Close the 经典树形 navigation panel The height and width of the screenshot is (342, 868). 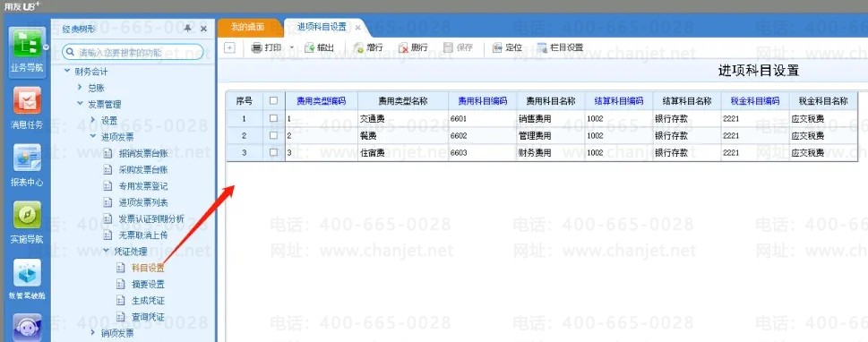click(x=203, y=29)
